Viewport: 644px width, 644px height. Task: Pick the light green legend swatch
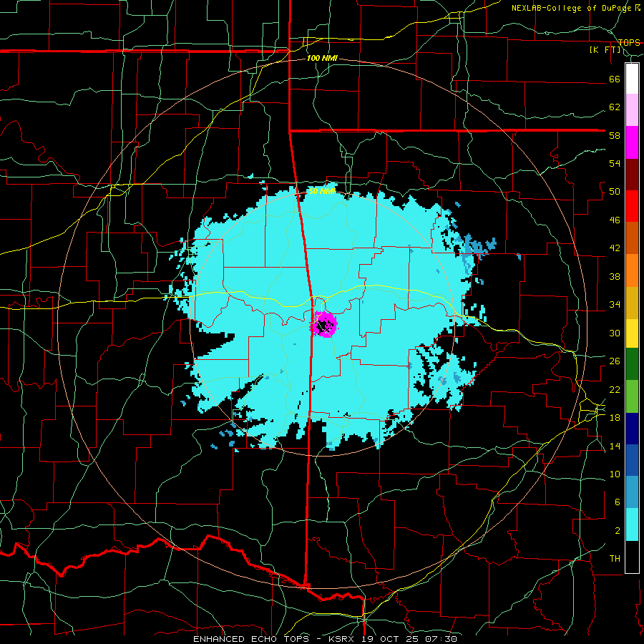632,396
